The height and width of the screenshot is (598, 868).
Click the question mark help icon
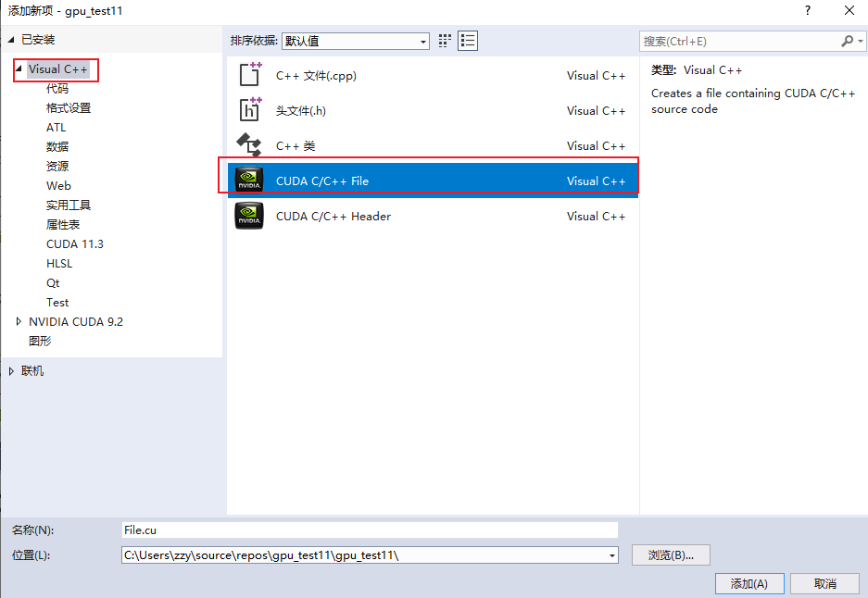click(x=807, y=10)
